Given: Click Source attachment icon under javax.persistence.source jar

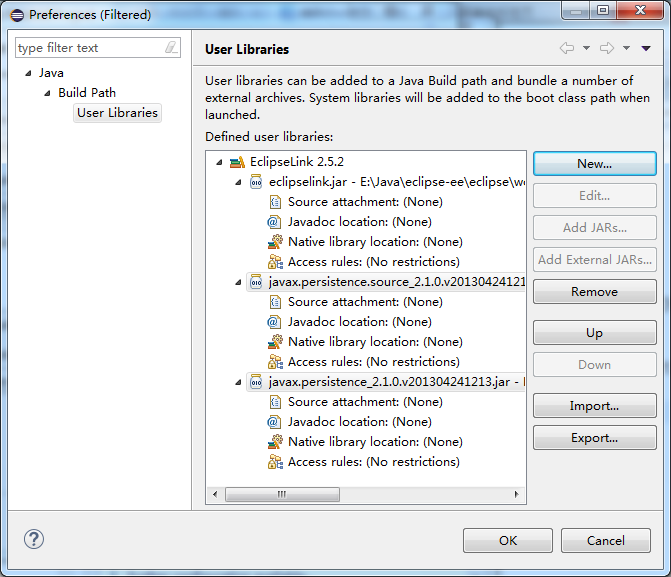Looking at the screenshot, I should click(275, 302).
